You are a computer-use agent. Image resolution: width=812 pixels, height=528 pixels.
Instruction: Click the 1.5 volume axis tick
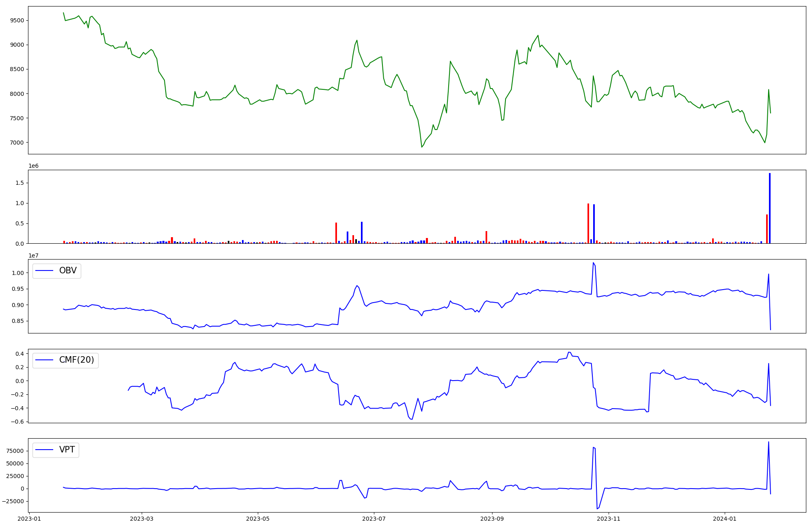tap(19, 183)
